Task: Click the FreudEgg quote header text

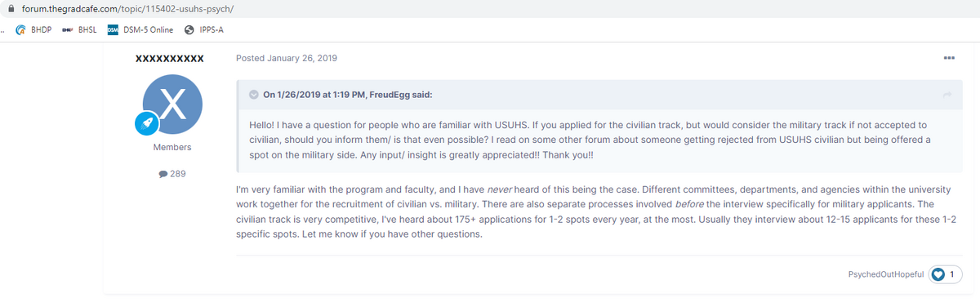Action: [x=347, y=95]
